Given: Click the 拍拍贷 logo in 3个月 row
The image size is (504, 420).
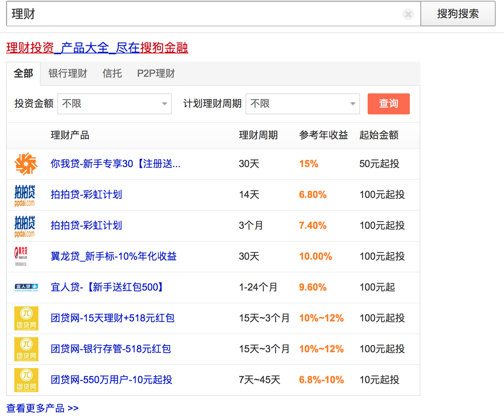Looking at the screenshot, I should (x=25, y=226).
